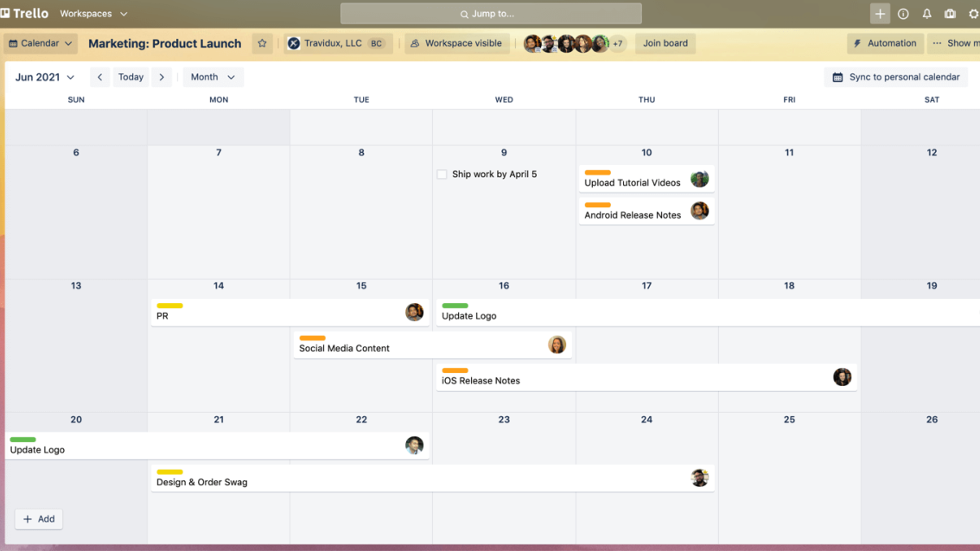Click the Today button

[x=130, y=77]
